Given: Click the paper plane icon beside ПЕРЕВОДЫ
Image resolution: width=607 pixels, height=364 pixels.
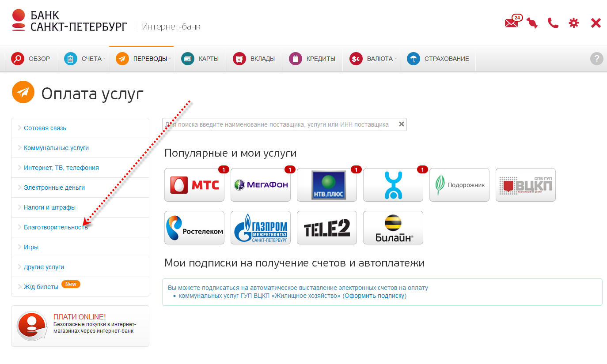Looking at the screenshot, I should tap(122, 59).
